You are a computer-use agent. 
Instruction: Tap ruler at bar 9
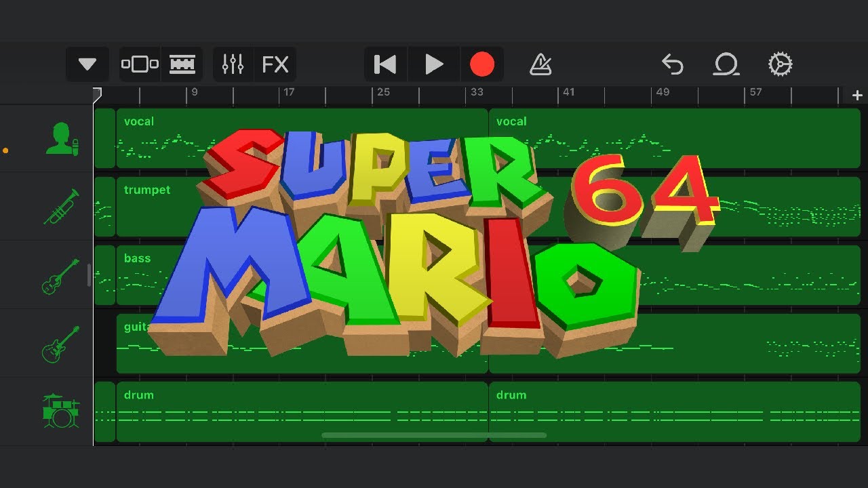pyautogui.click(x=195, y=93)
